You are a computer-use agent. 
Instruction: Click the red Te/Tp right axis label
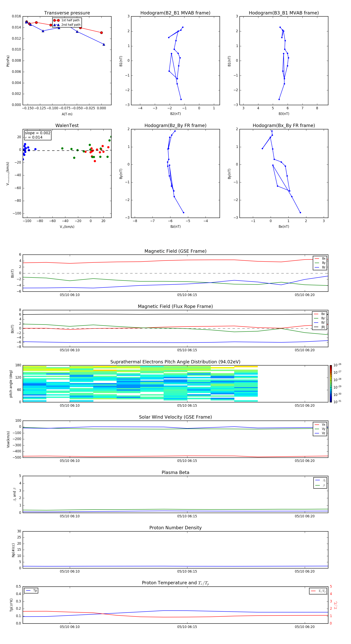pos(336,605)
